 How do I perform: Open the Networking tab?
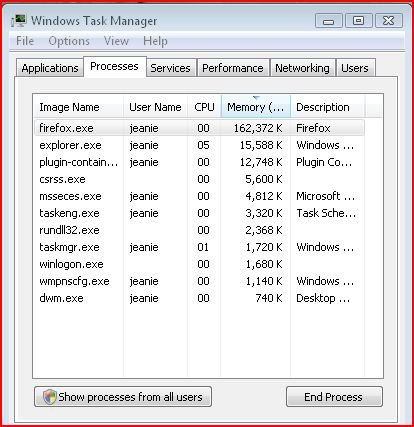(302, 68)
